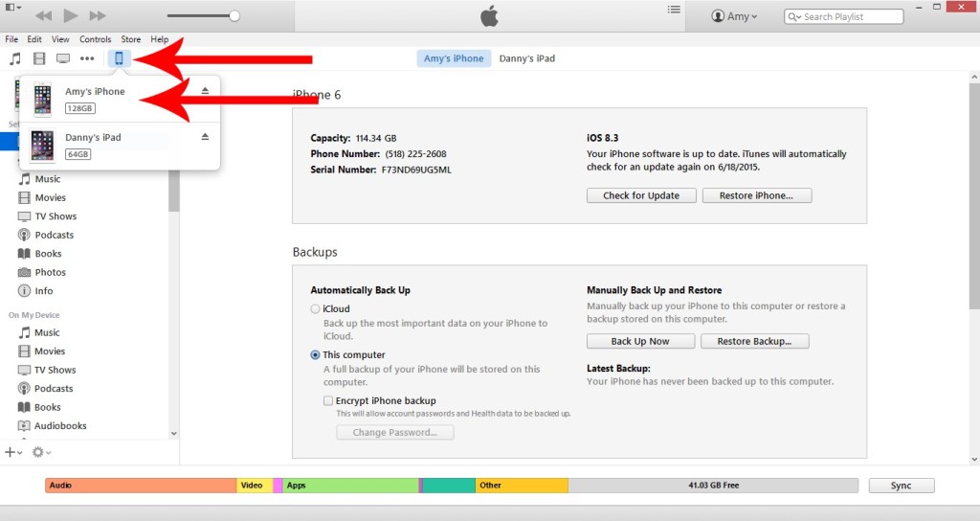Click Change Password button

click(395, 433)
